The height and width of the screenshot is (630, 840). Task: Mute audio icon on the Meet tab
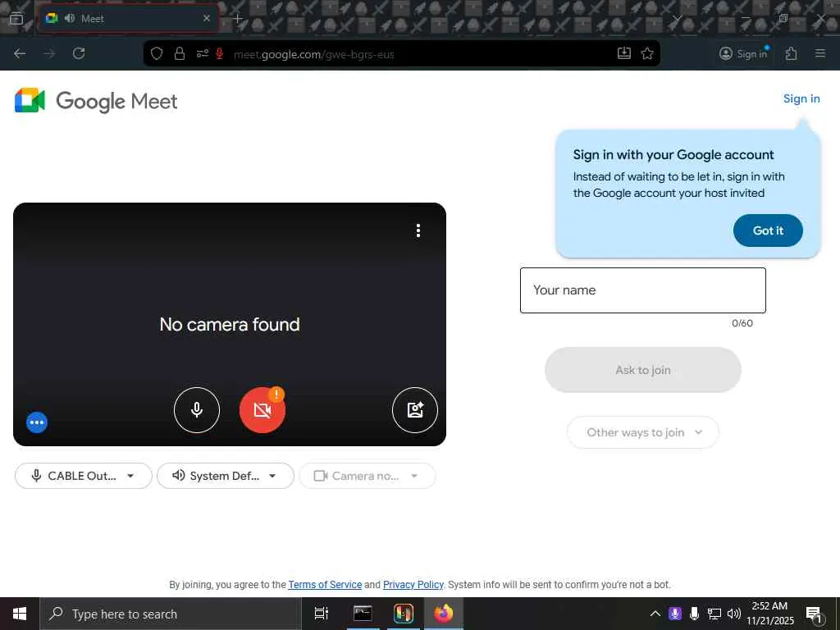tap(70, 18)
